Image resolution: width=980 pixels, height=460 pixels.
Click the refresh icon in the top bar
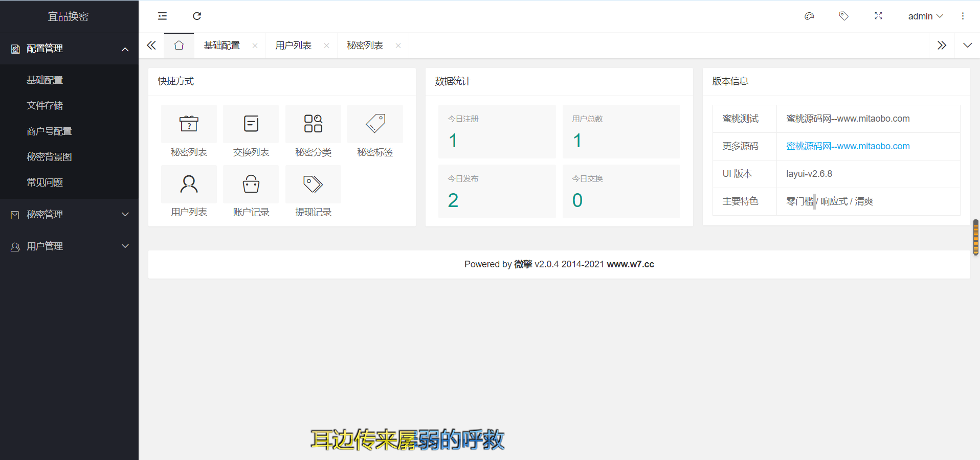(x=197, y=16)
